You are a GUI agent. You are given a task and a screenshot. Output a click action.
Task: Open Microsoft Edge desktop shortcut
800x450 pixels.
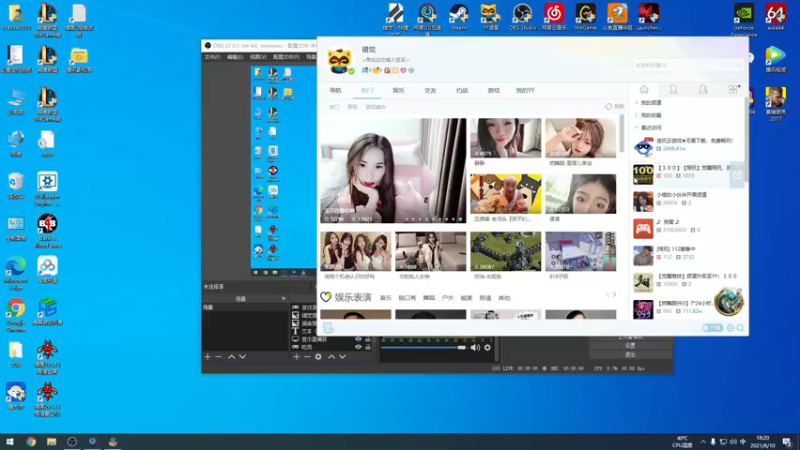tap(16, 273)
